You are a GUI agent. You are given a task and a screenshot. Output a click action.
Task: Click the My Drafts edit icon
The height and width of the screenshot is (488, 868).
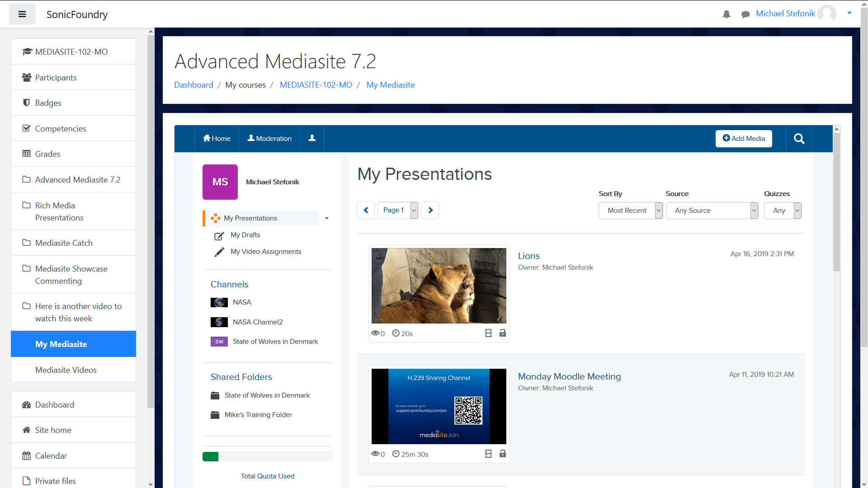tap(219, 235)
